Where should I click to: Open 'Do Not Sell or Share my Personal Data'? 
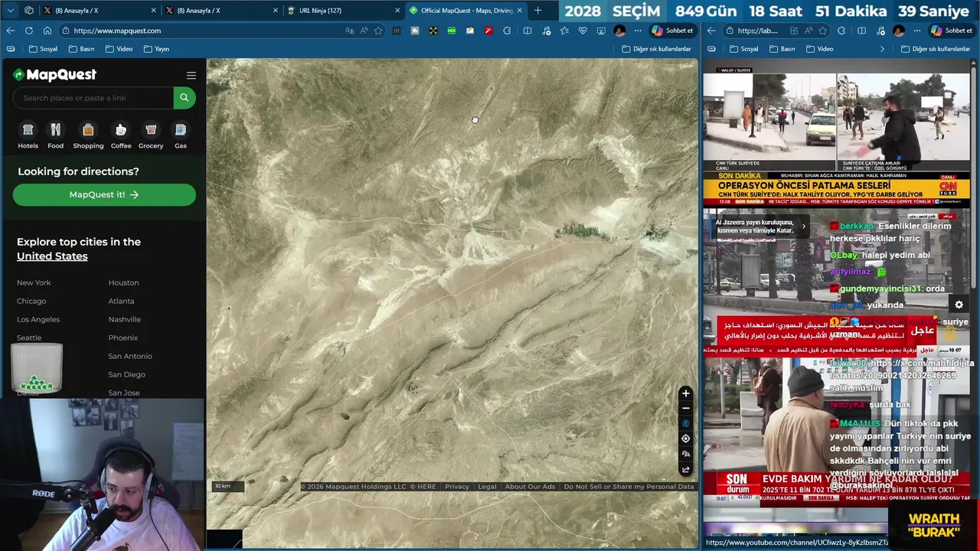pyautogui.click(x=629, y=487)
